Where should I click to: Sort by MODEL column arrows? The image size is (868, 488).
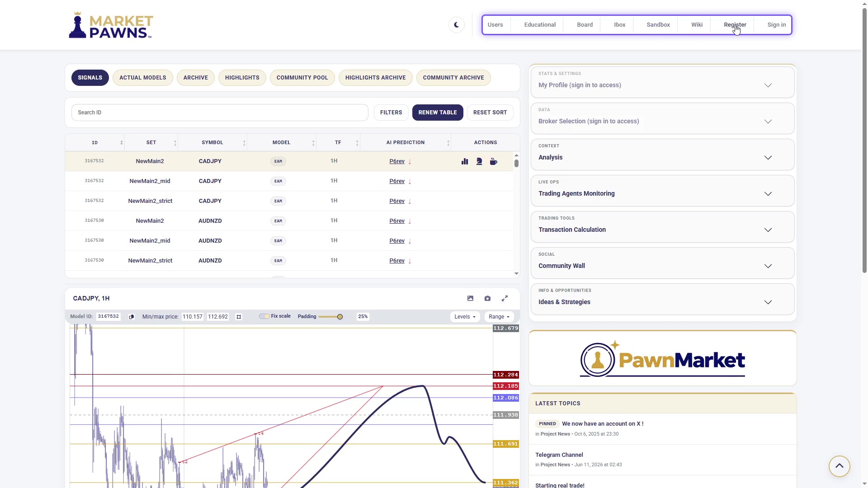pos(313,143)
